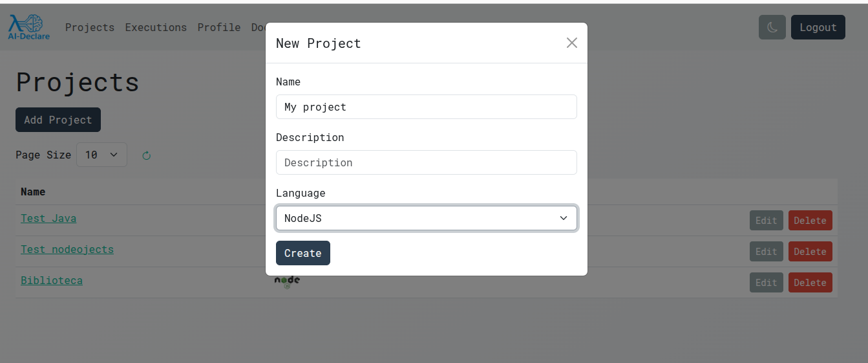Click the AI-Declare logo

[29, 27]
